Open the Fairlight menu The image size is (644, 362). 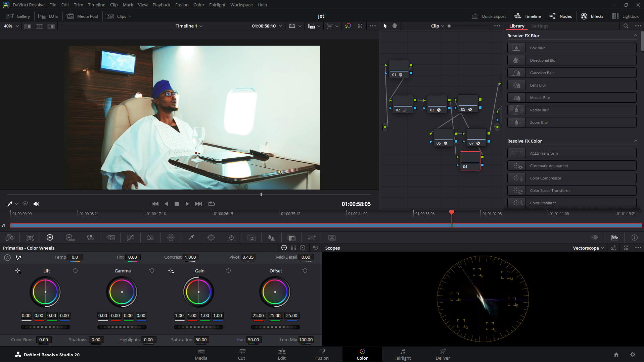217,5
